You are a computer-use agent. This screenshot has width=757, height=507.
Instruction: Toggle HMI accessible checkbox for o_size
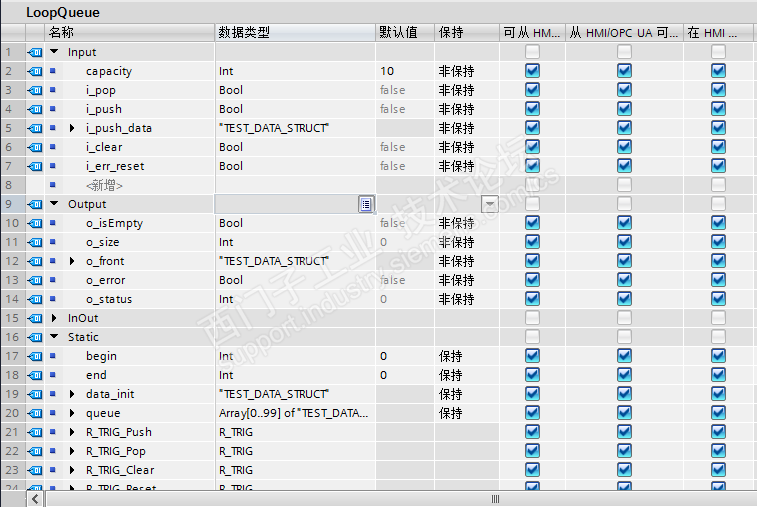(532, 242)
